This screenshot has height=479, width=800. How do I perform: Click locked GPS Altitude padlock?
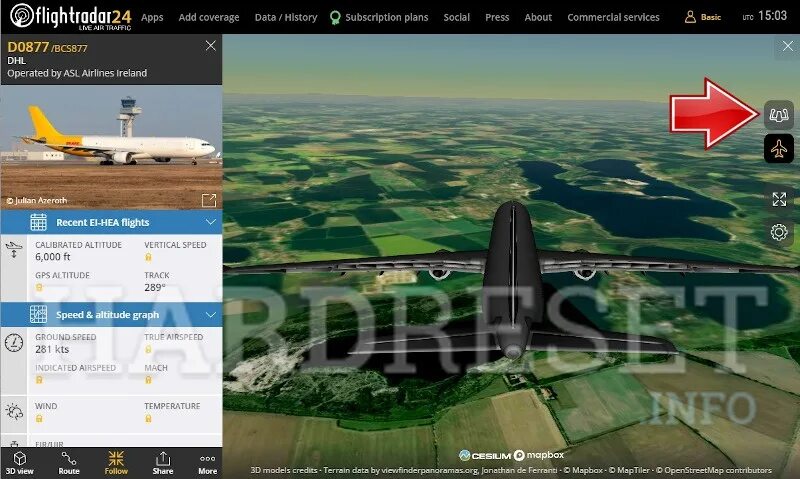(x=39, y=288)
